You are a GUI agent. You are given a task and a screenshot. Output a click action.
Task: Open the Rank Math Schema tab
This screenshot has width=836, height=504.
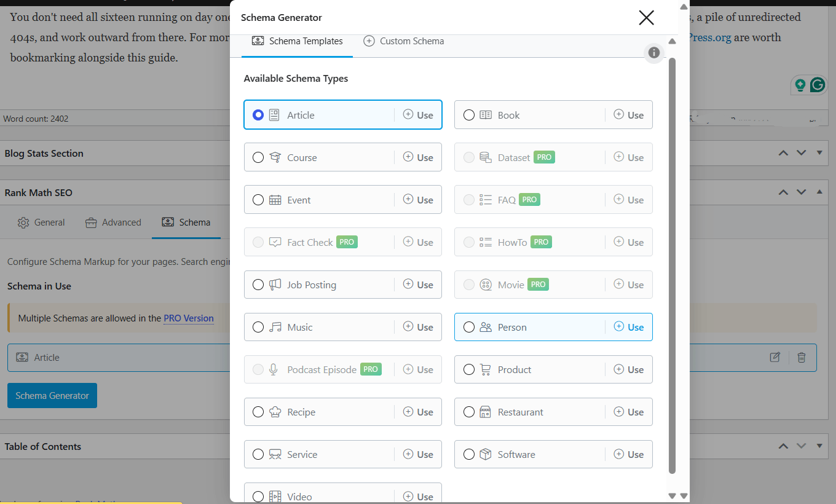pos(186,222)
